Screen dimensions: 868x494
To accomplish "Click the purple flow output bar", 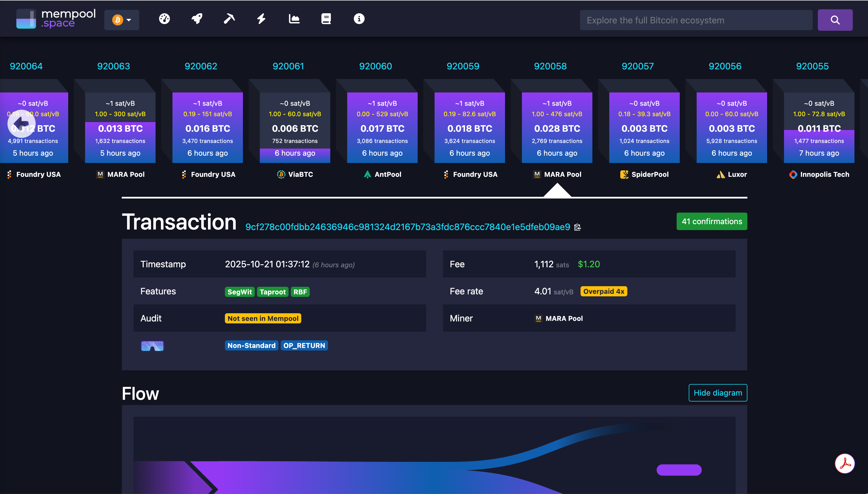I will coord(679,470).
